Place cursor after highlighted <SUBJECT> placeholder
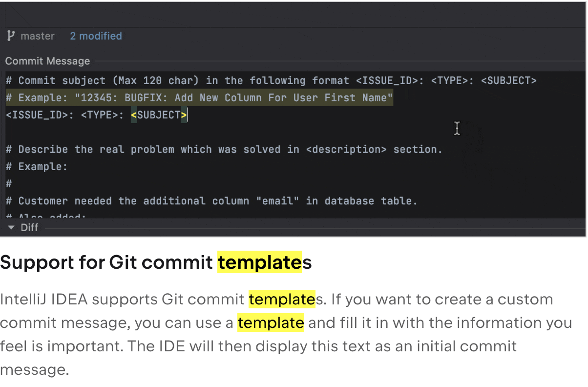The width and height of the screenshot is (588, 387). 188,115
